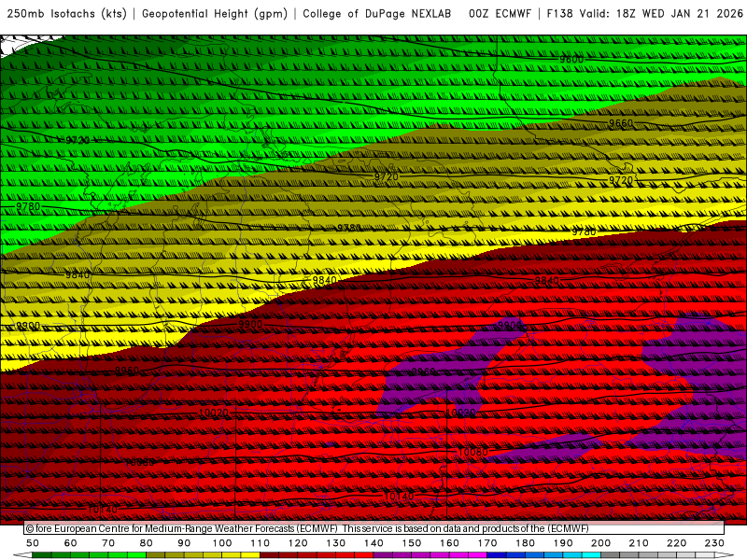
Task: Click the 200 value on the color scale
Action: pos(600,543)
